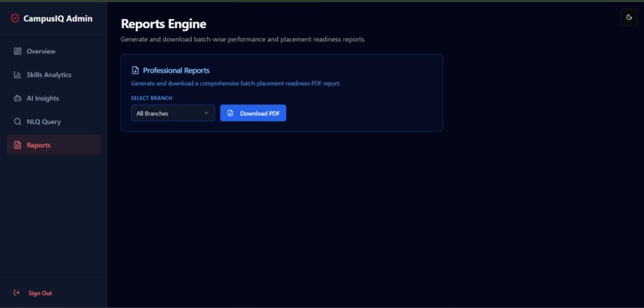Click the NLQ Query magnifier icon

(18, 122)
